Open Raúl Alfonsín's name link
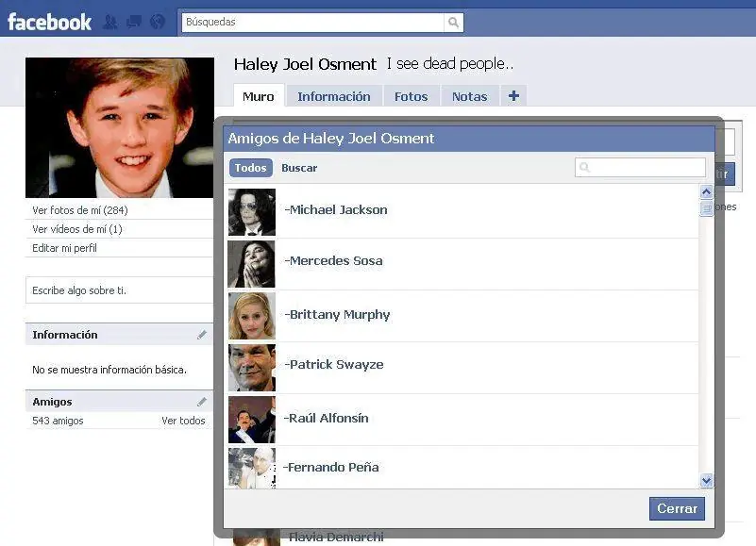Image resolution: width=756 pixels, height=546 pixels. (x=326, y=418)
